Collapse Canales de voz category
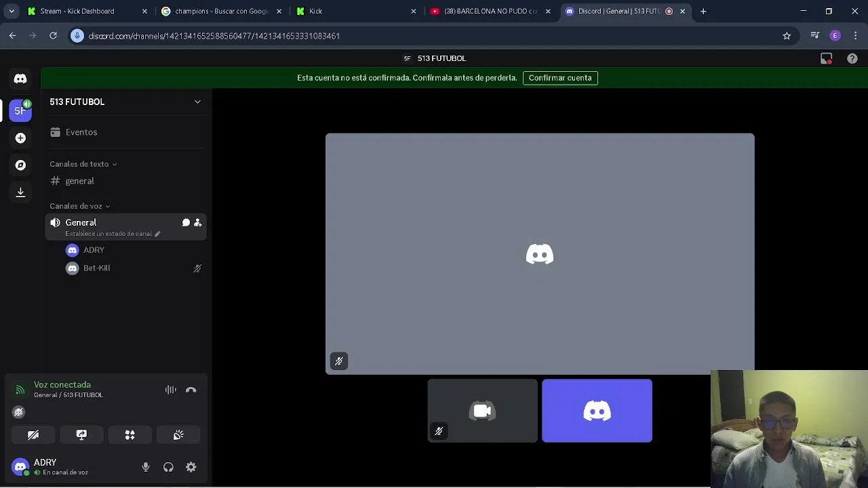 80,206
